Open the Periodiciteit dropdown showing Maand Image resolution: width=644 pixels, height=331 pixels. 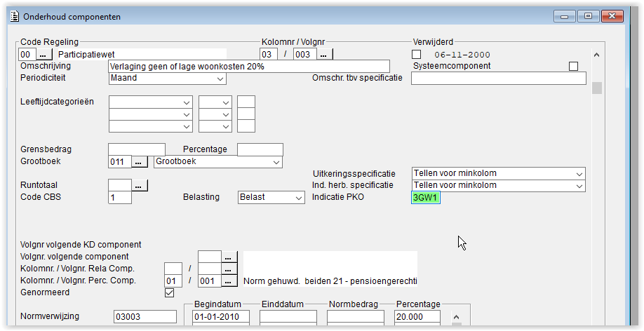168,79
